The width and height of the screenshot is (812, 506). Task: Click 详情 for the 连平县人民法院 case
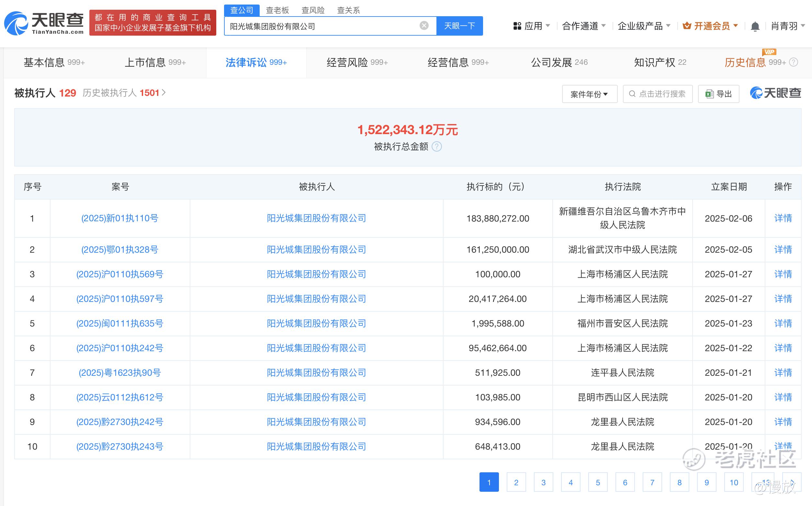pos(783,373)
